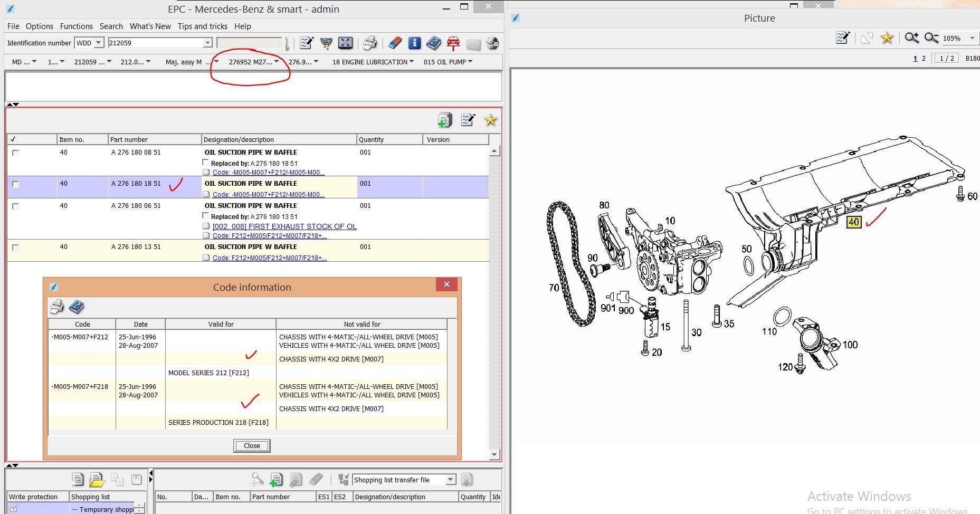This screenshot has height=514, width=980.
Task: Click the blue info icon
Action: point(414,43)
